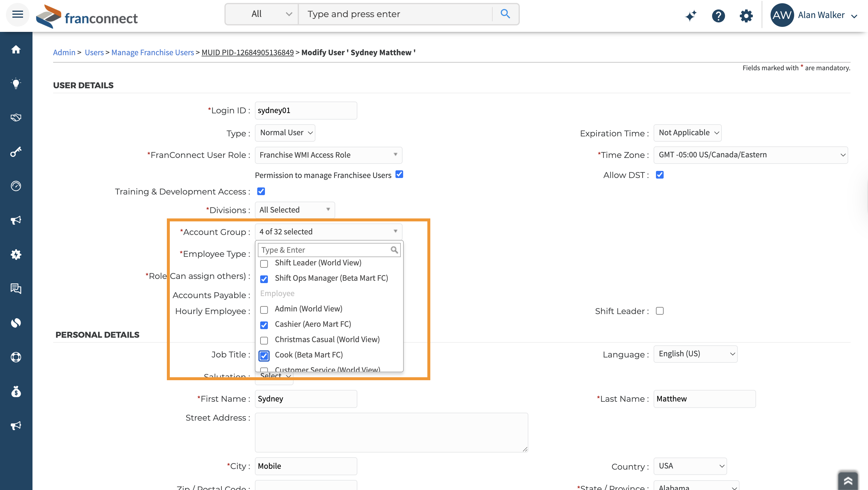Open the lightbulb icon in sidebar

pos(16,84)
